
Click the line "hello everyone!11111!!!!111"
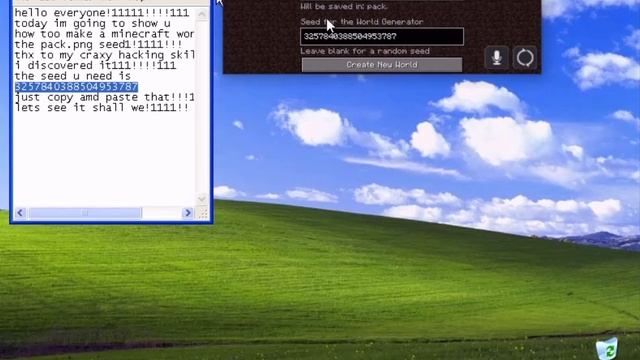[102, 13]
